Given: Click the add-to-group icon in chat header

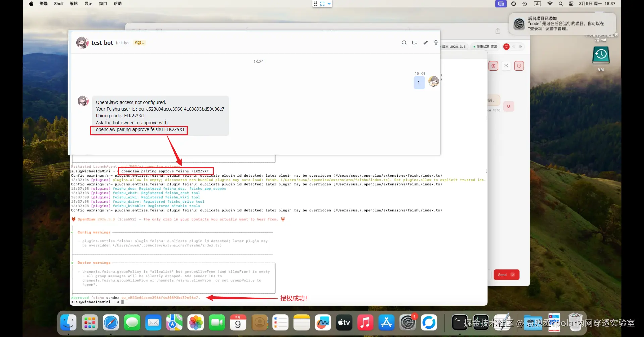Looking at the screenshot, I should [x=415, y=43].
